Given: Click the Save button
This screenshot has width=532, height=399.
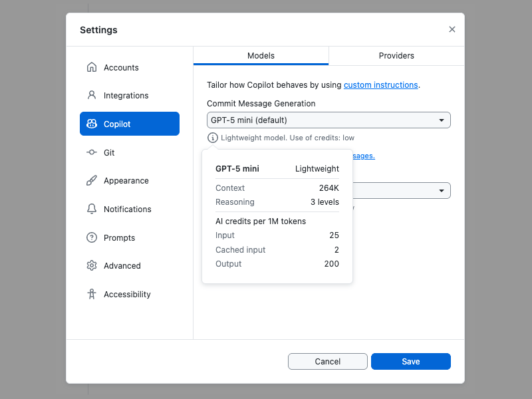Looking at the screenshot, I should (x=411, y=361).
